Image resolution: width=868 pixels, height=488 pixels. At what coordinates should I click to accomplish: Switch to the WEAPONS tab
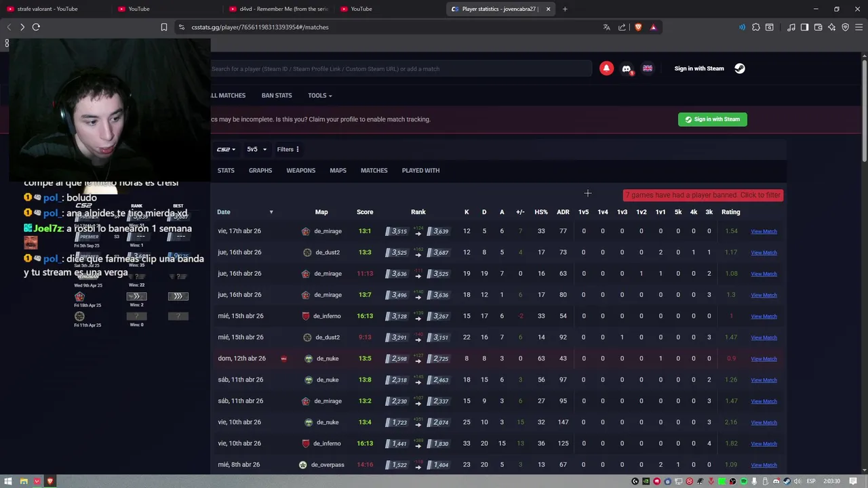(300, 171)
